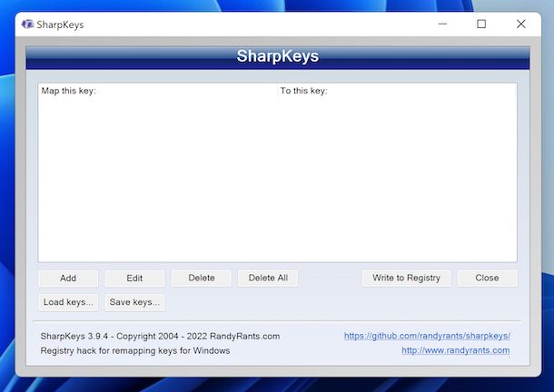Click the SharpKeys app icon in title bar

point(27,24)
